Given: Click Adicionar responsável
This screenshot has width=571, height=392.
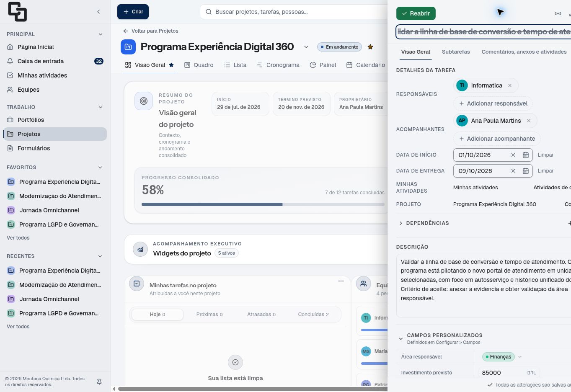Looking at the screenshot, I should (493, 103).
